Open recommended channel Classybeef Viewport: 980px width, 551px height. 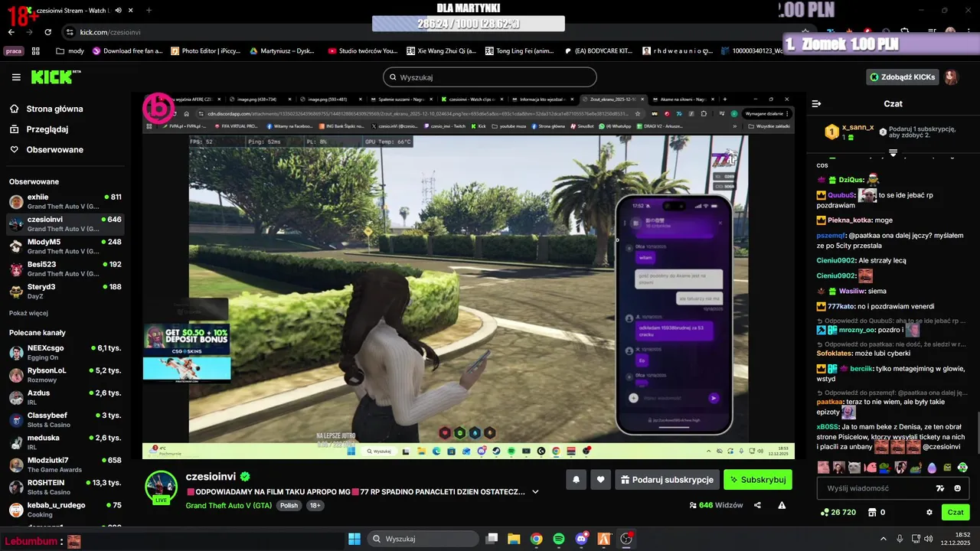point(64,420)
